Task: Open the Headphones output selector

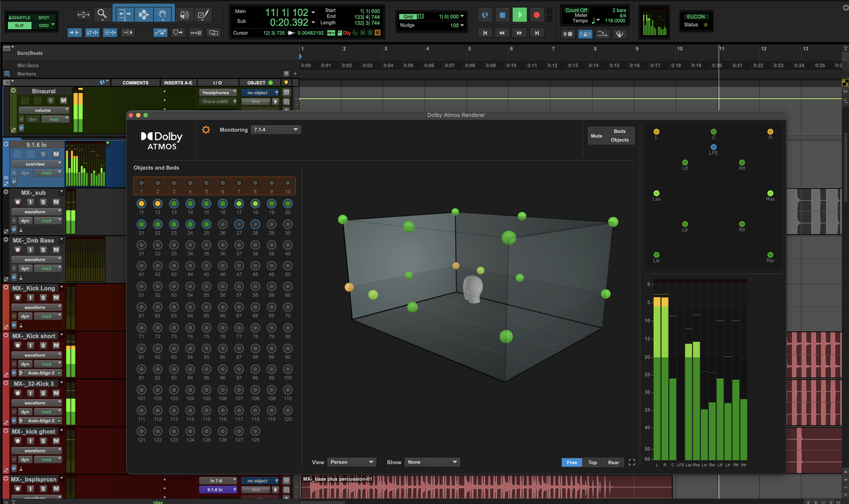Action: click(218, 93)
